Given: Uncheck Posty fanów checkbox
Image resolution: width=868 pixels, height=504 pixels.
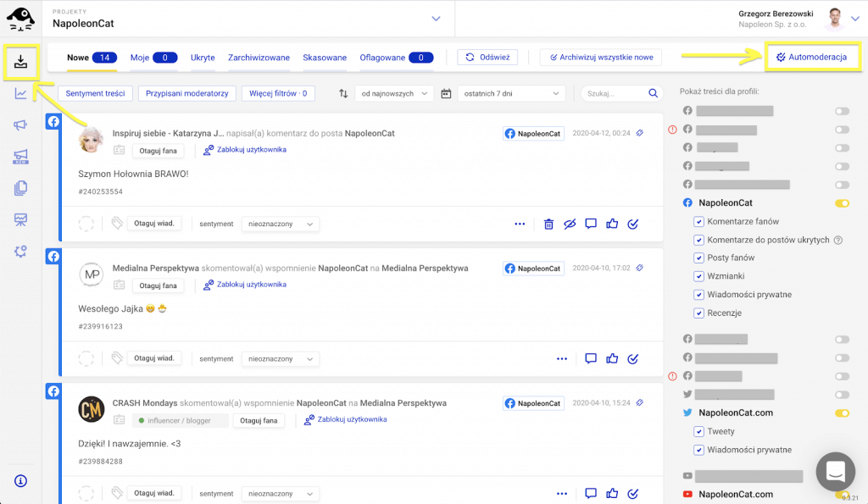Looking at the screenshot, I should click(698, 258).
